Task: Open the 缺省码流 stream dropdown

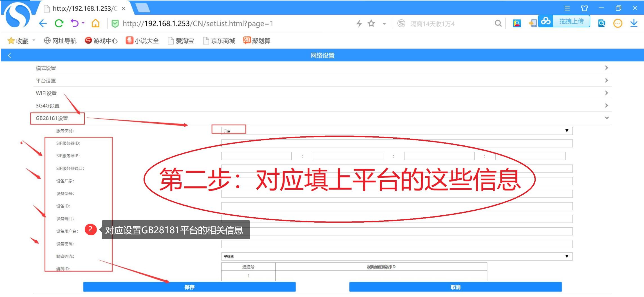Action: (397, 256)
